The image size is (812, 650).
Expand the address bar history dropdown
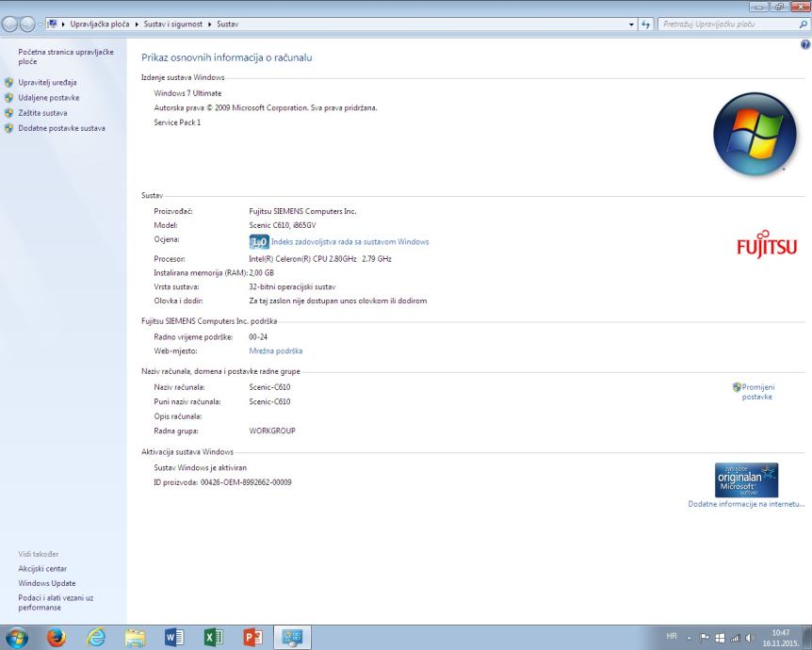630,23
